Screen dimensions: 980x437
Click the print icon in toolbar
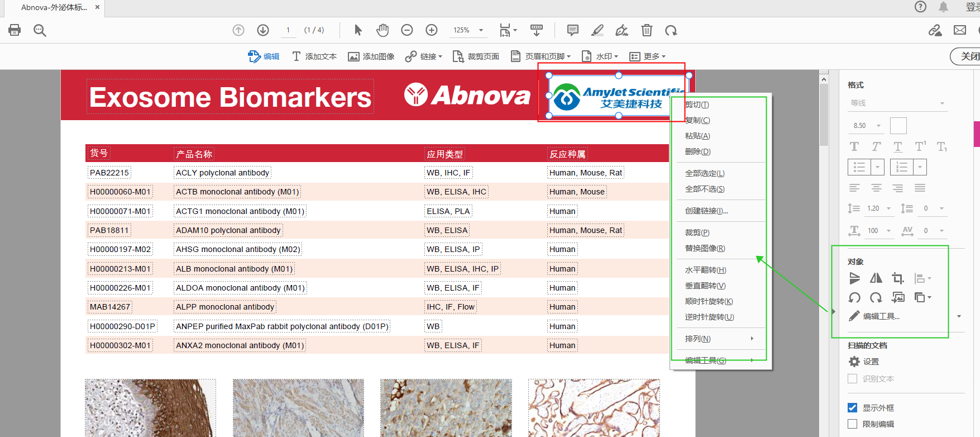click(x=15, y=30)
